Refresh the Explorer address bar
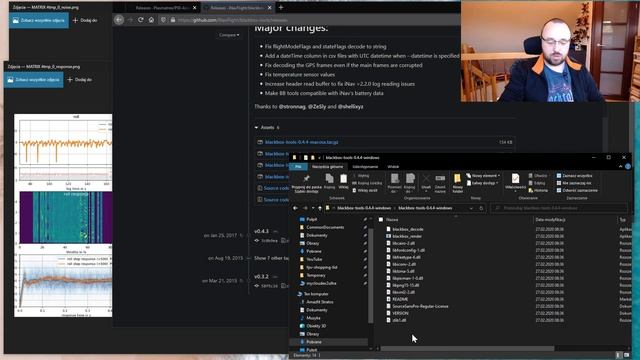Image resolution: width=640 pixels, height=360 pixels. 481,208
